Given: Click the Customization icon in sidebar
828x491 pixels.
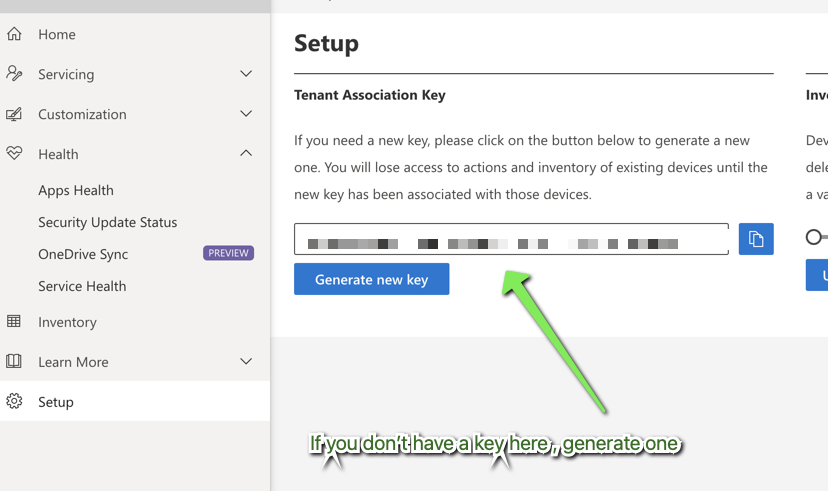Looking at the screenshot, I should coord(14,114).
